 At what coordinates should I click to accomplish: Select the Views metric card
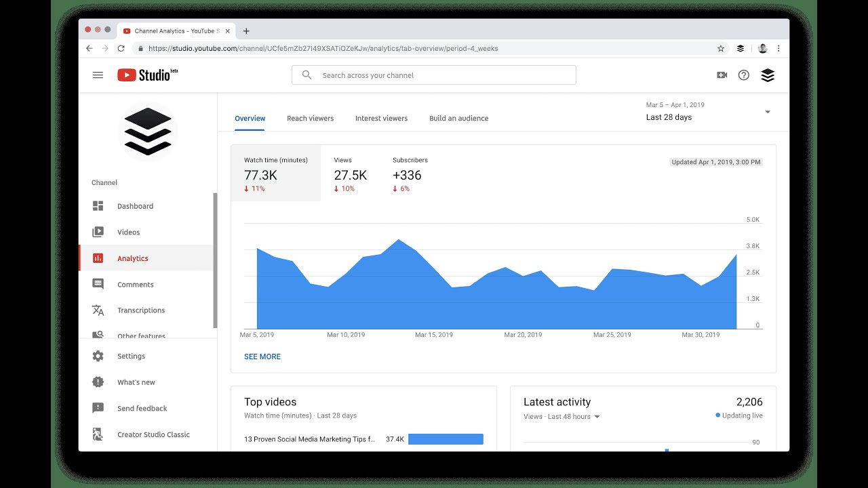[x=351, y=174]
